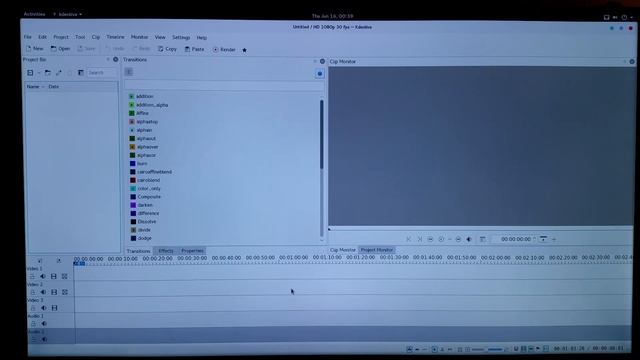Click the Date column header in Project Bin
Image resolution: width=640 pixels, height=360 pixels.
(53, 87)
